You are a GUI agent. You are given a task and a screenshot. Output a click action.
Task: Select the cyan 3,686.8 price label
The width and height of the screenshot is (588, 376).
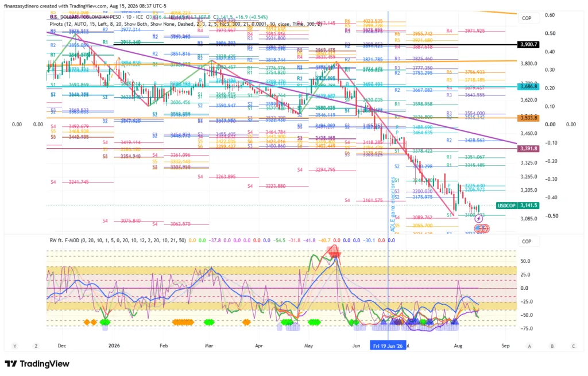click(528, 87)
